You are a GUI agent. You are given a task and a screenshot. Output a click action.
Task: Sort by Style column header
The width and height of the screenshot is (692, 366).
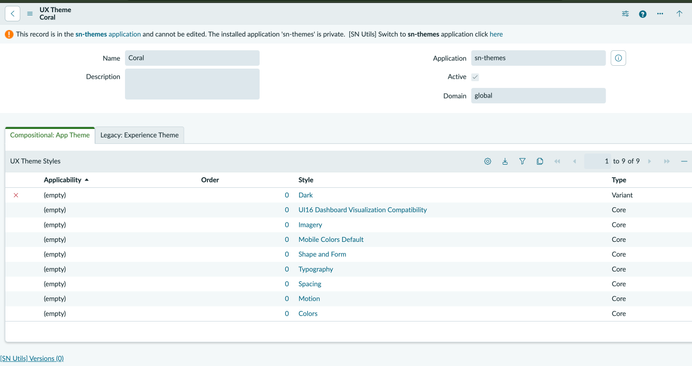click(306, 180)
